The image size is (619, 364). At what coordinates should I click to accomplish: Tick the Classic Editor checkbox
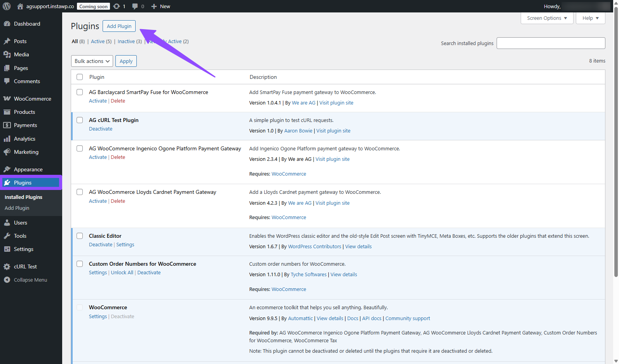[80, 236]
